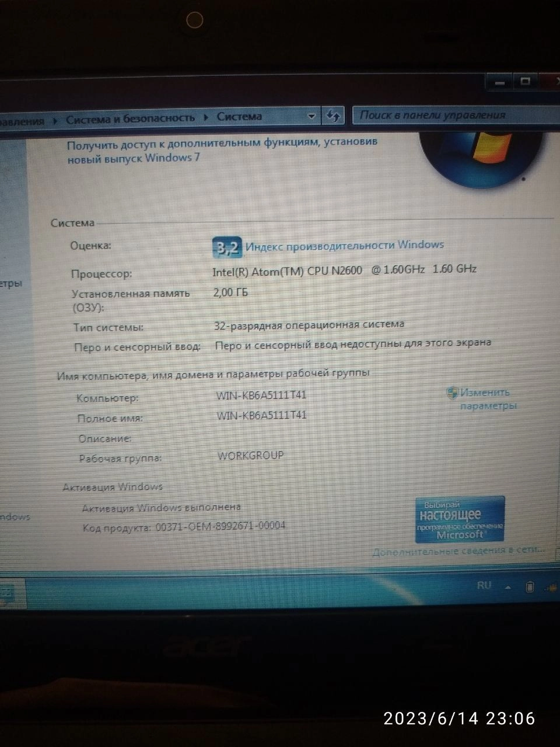The width and height of the screenshot is (560, 747).
Task: Click the 2,00 ГБ installed memory value
Action: [231, 292]
